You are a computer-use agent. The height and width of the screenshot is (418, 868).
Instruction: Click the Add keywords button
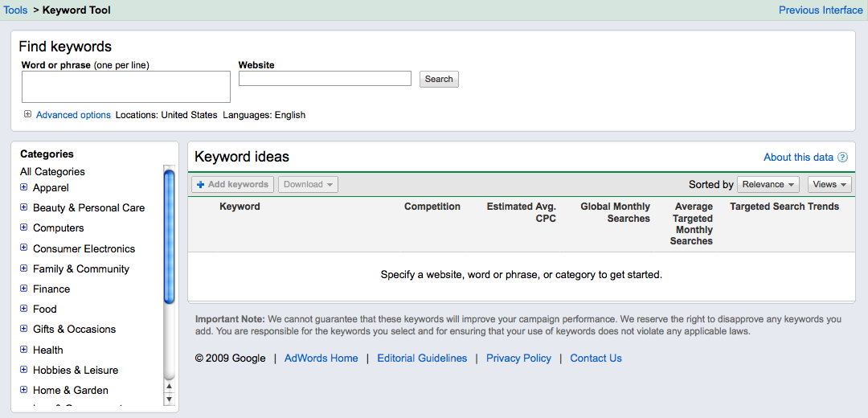pos(232,184)
